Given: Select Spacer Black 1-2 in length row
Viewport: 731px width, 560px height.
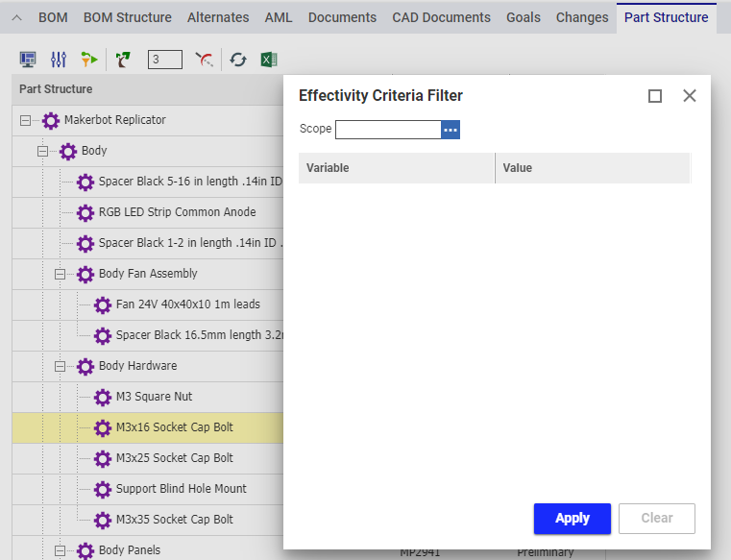Looking at the screenshot, I should click(148, 243).
